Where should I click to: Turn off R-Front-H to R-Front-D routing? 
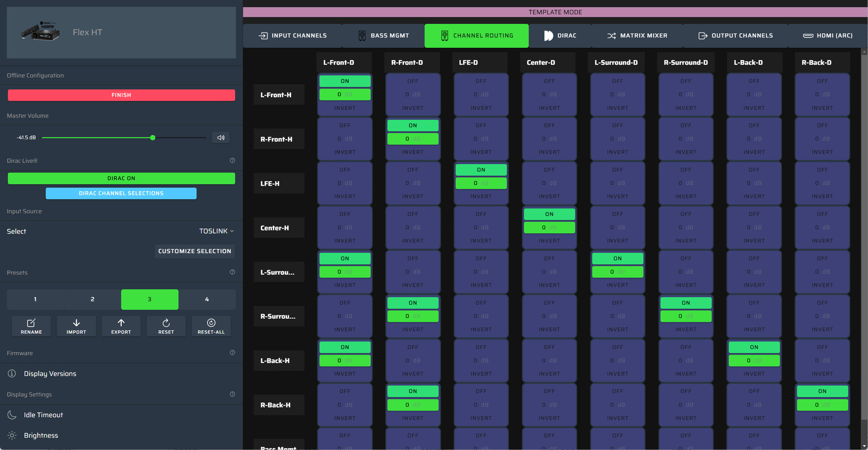point(413,125)
